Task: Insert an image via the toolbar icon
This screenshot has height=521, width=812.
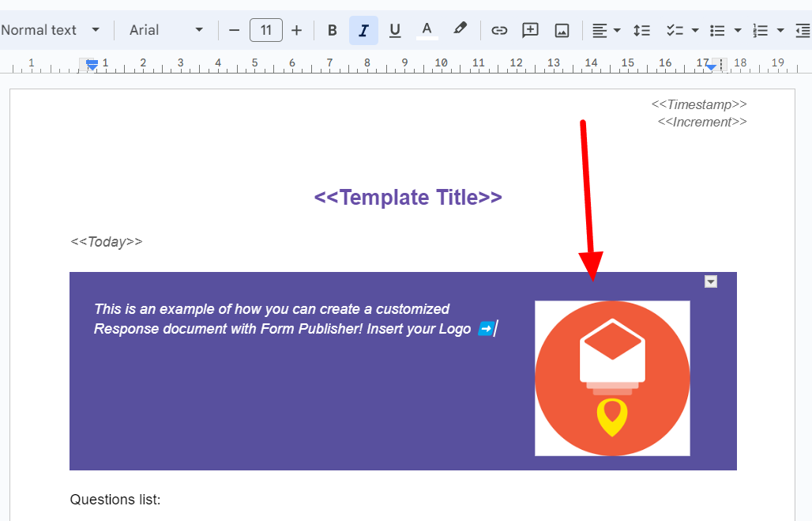Action: [x=562, y=30]
